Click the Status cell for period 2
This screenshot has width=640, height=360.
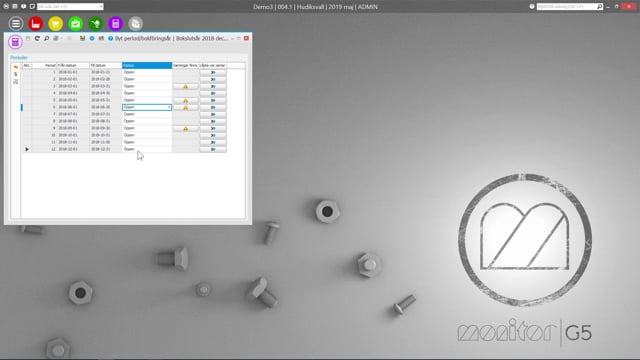point(147,79)
